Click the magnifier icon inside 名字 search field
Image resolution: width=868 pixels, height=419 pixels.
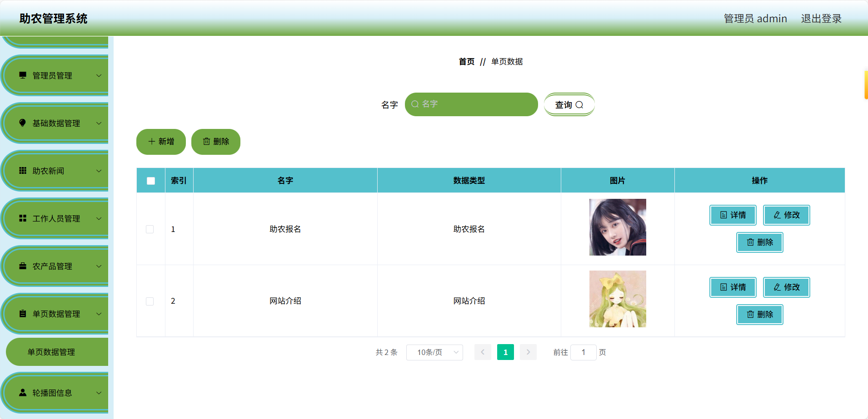(x=415, y=104)
